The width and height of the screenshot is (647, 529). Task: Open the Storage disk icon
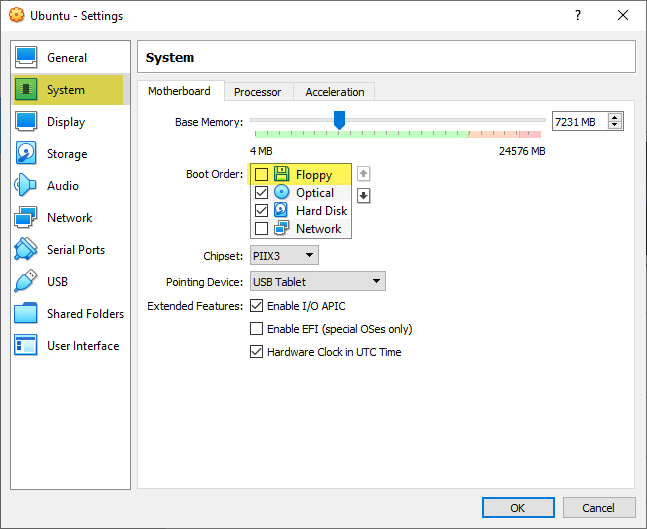[x=26, y=153]
